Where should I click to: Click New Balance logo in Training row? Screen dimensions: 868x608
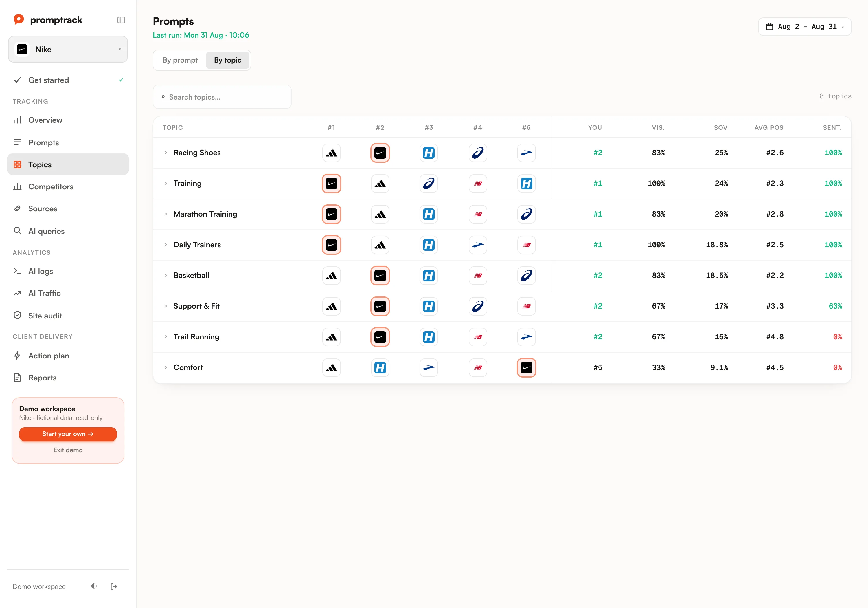[x=478, y=184]
